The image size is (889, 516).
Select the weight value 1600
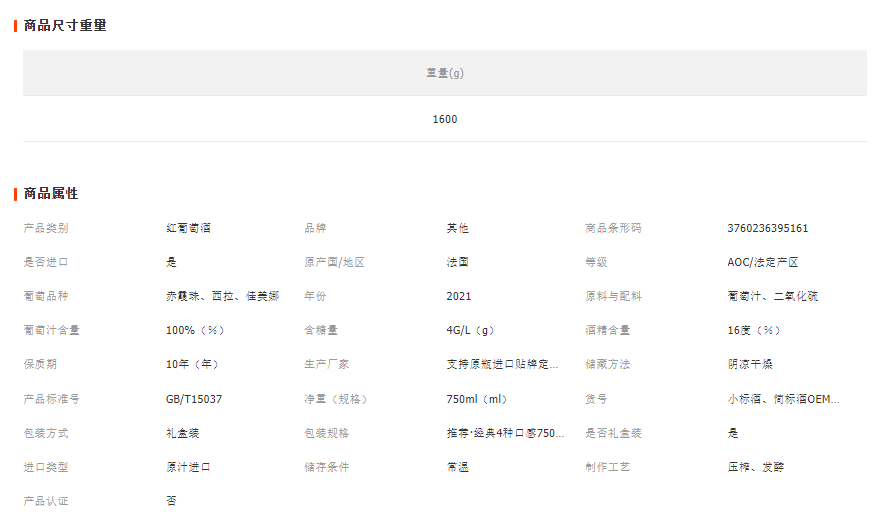point(444,119)
